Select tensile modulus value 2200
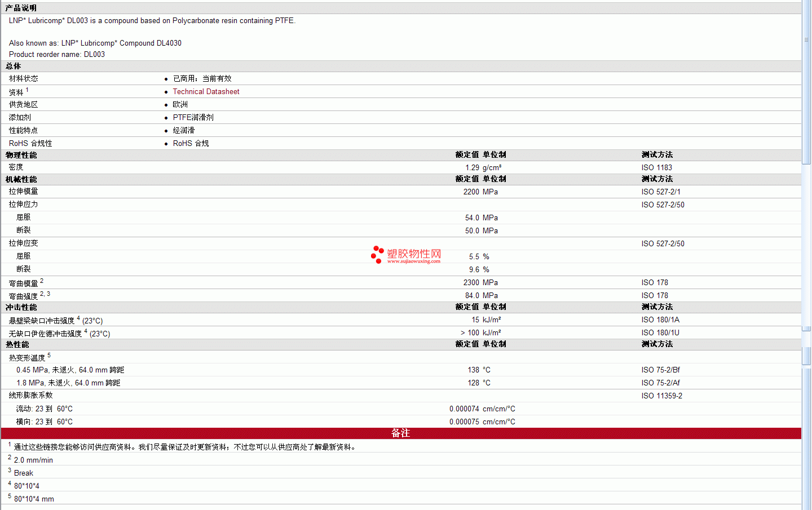 (x=471, y=192)
